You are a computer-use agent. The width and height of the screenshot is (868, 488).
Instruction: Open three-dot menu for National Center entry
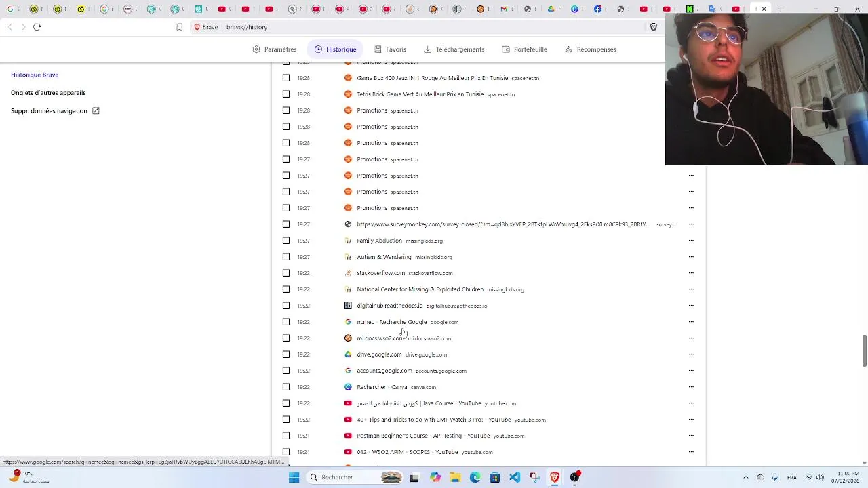[691, 289]
